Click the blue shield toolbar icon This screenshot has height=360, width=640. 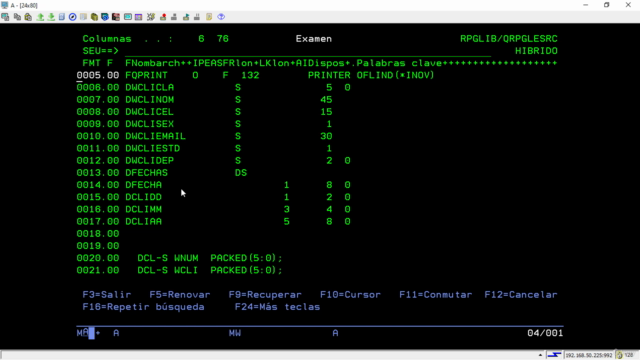pyautogui.click(x=105, y=17)
